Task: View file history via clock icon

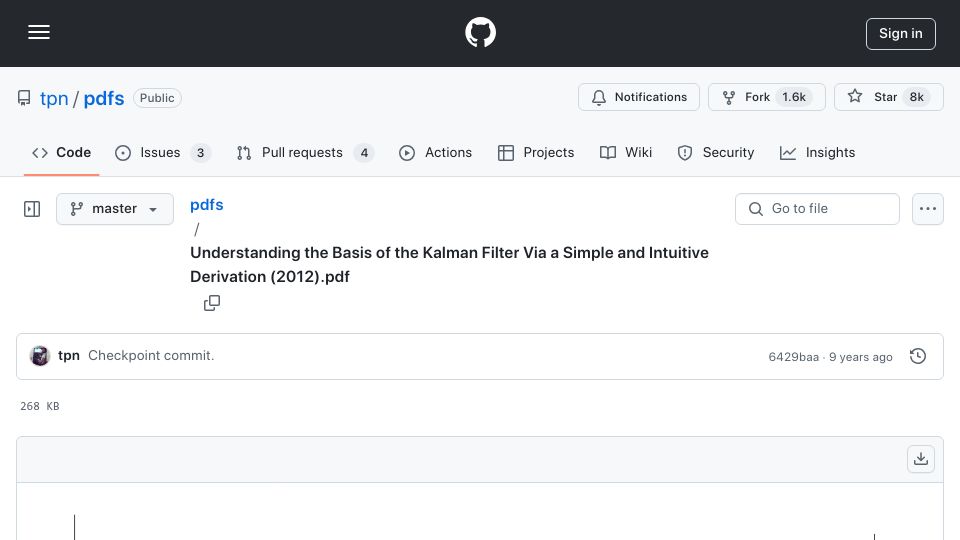Action: point(918,356)
